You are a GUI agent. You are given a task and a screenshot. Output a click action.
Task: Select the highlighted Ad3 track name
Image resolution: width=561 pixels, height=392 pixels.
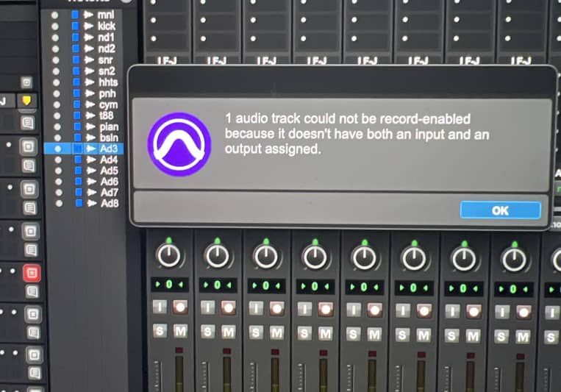[109, 149]
